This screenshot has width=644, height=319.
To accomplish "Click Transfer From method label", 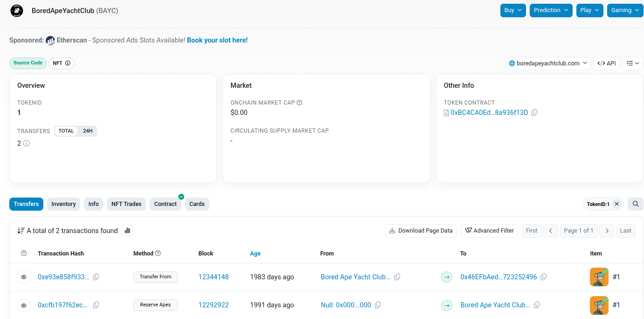I will [155, 277].
